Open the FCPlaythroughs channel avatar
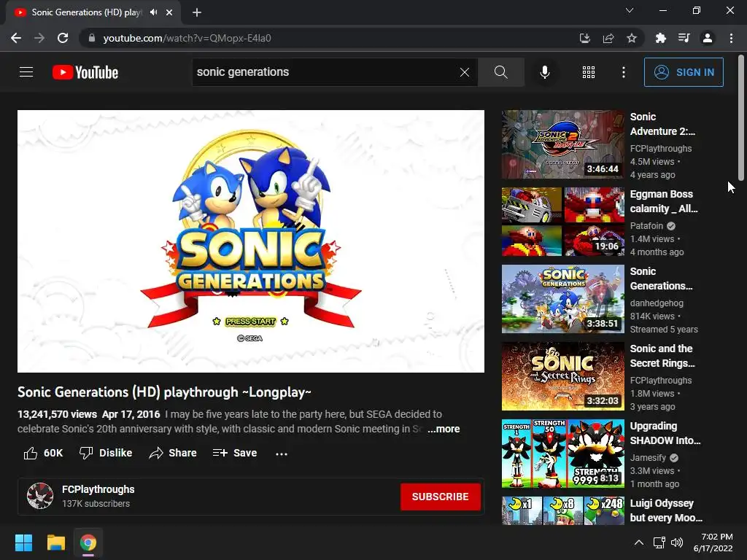 pyautogui.click(x=40, y=496)
